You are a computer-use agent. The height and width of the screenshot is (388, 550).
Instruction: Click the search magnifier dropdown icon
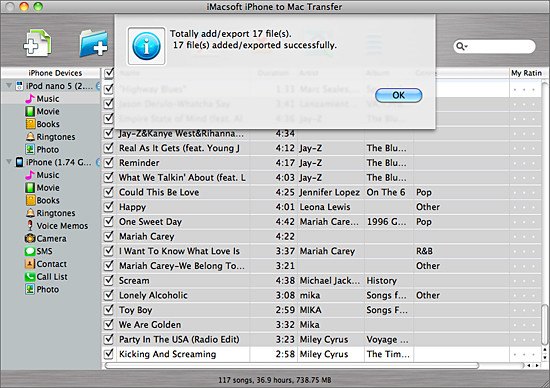coord(462,46)
